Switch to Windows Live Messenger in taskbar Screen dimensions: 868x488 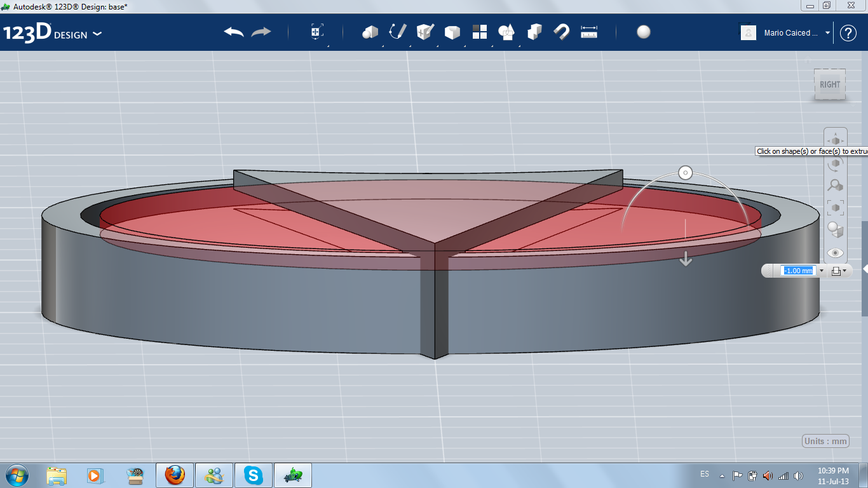pyautogui.click(x=214, y=475)
